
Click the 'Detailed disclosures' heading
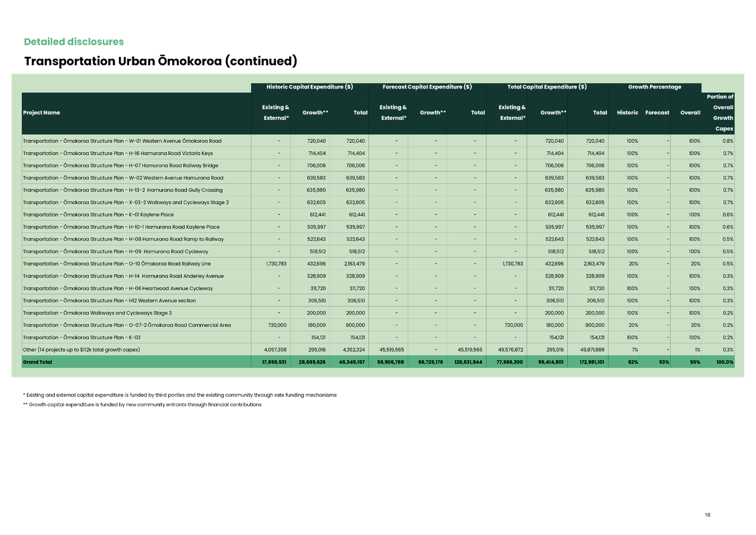point(74,41)
